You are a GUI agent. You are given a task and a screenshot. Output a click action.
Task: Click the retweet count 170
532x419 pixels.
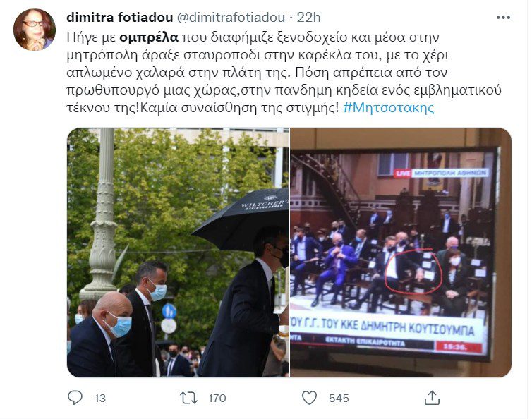click(217, 398)
